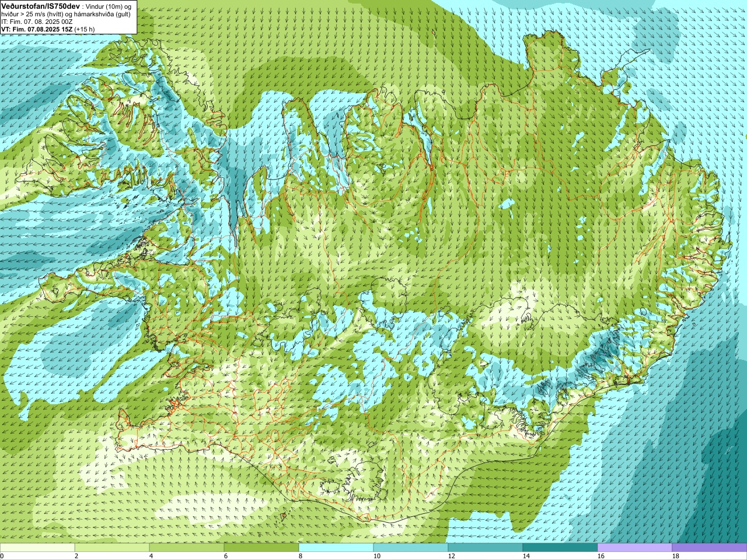Click the purple above-18 m/s legend swatch
Viewport: 747px width, 560px height.
pos(710,548)
